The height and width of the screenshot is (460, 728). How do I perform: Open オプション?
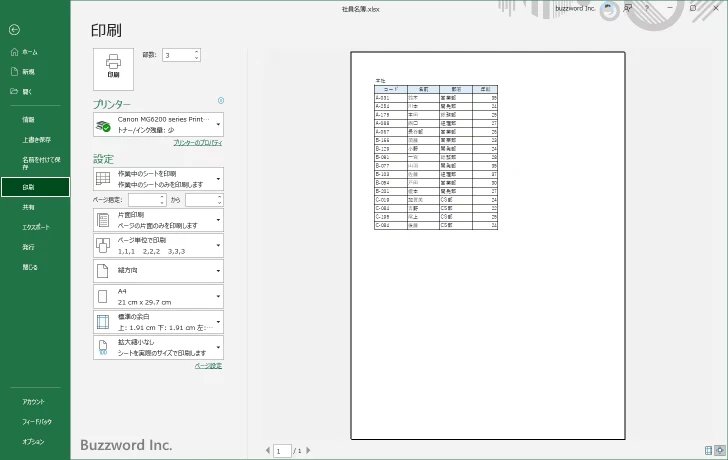point(33,441)
